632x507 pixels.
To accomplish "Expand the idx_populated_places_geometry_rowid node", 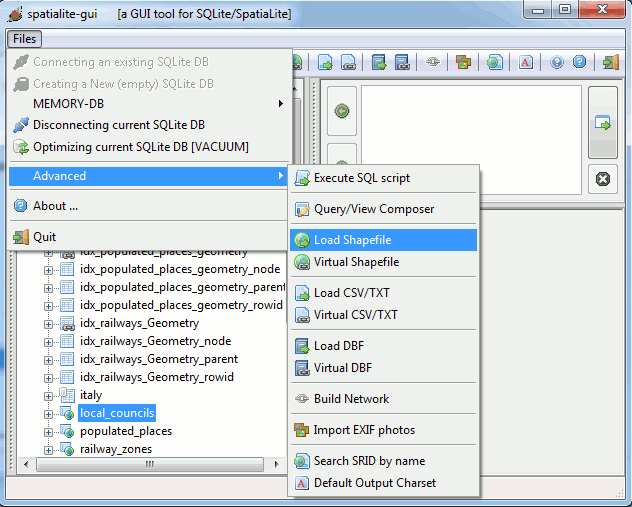I will tap(48, 306).
